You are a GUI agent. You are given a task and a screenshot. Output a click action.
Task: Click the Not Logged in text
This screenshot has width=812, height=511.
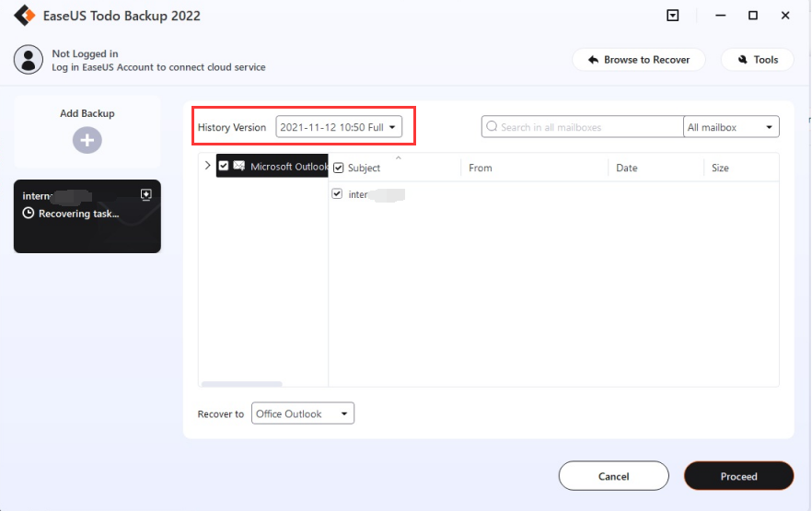[x=85, y=53]
